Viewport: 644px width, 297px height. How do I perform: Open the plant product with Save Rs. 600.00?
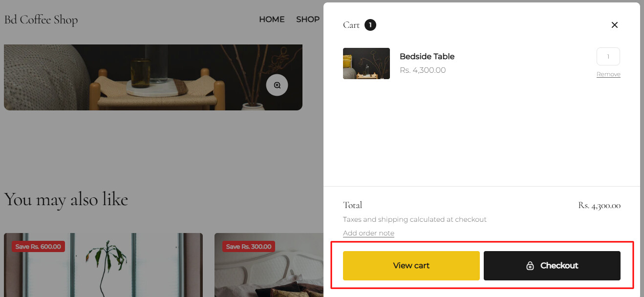pyautogui.click(x=103, y=265)
